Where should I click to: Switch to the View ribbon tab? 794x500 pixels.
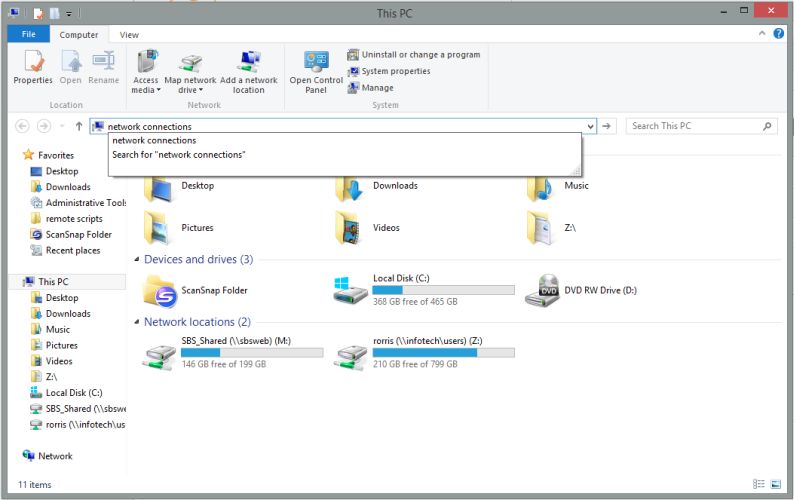[x=129, y=35]
